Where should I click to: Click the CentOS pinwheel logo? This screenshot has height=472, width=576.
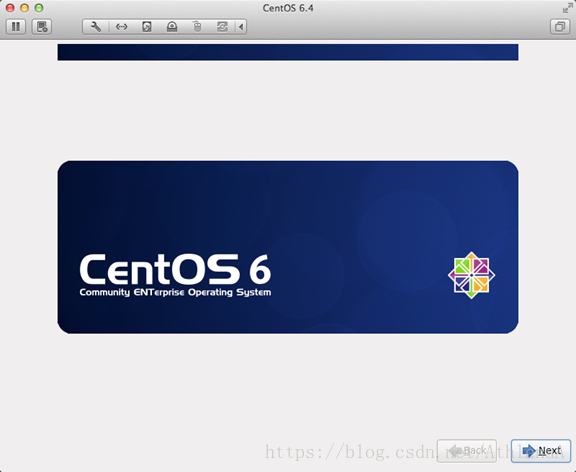point(471,275)
